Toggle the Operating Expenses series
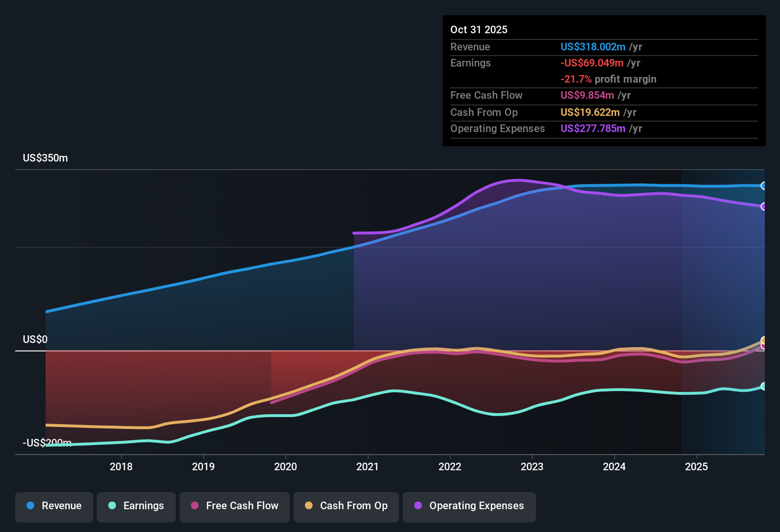 coord(469,506)
